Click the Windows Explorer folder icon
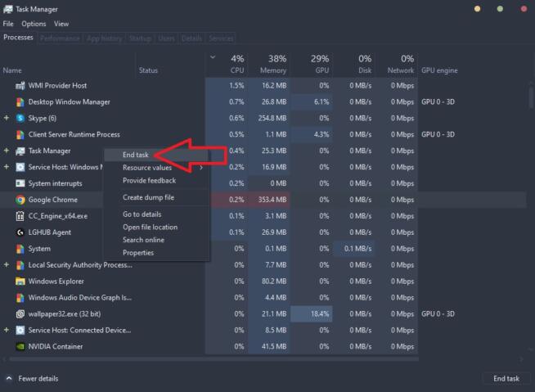The width and height of the screenshot is (535, 392). [x=20, y=282]
